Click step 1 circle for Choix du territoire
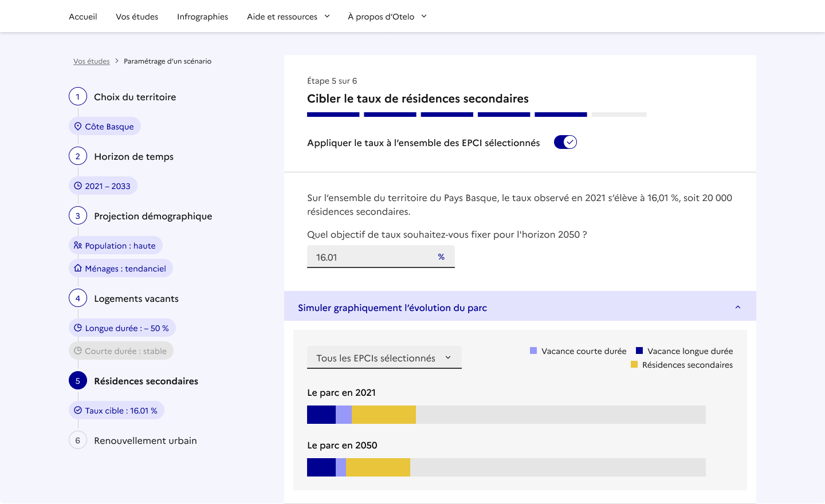The width and height of the screenshot is (825, 504). 78,97
